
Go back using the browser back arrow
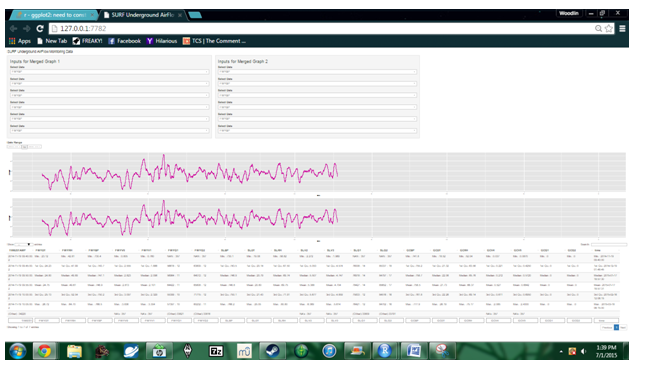pos(14,28)
